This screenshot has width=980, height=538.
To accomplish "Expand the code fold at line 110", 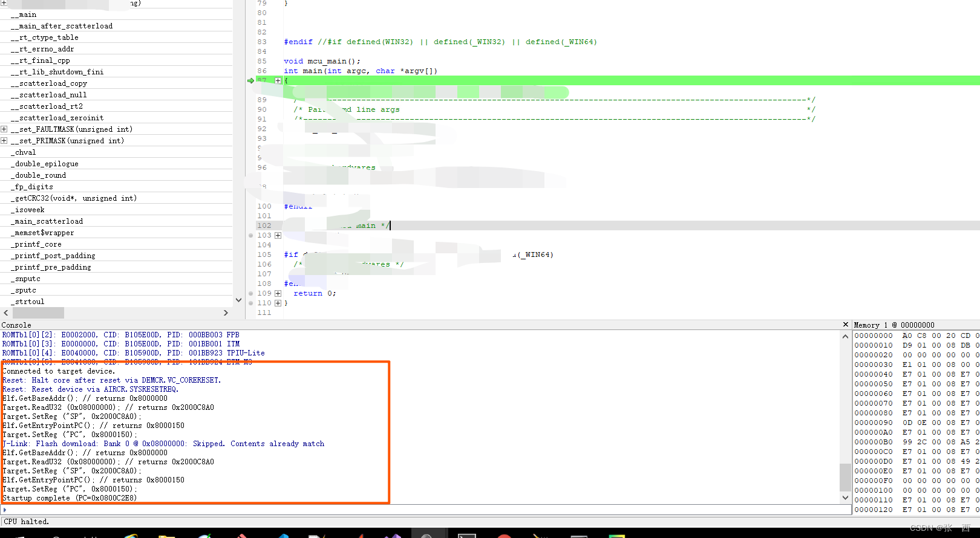I will tap(278, 303).
